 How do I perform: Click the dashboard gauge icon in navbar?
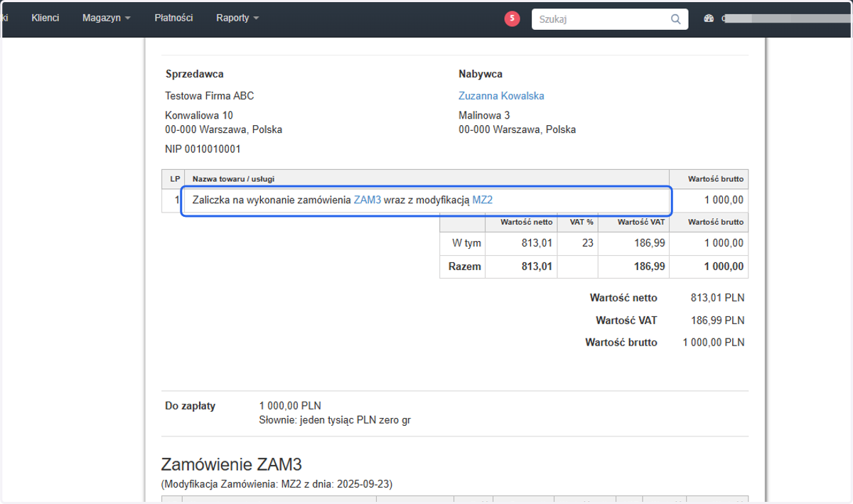click(x=708, y=18)
